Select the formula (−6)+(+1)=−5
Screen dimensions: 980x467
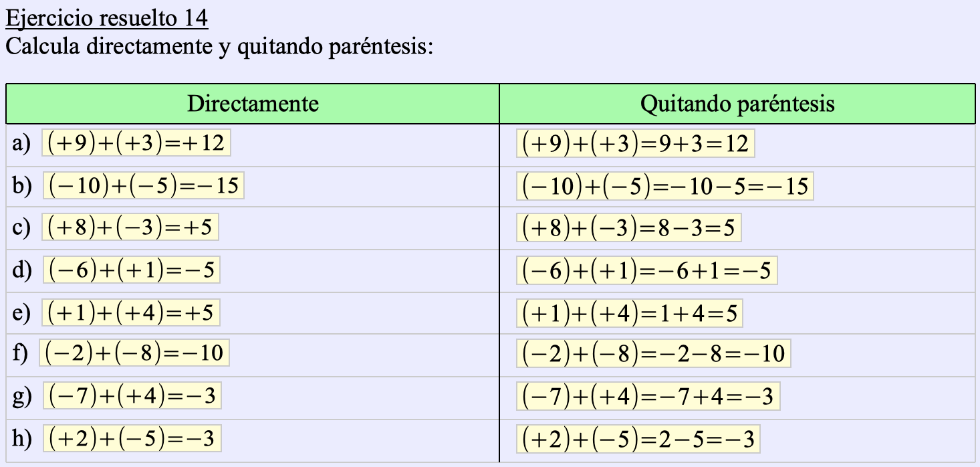(x=132, y=270)
